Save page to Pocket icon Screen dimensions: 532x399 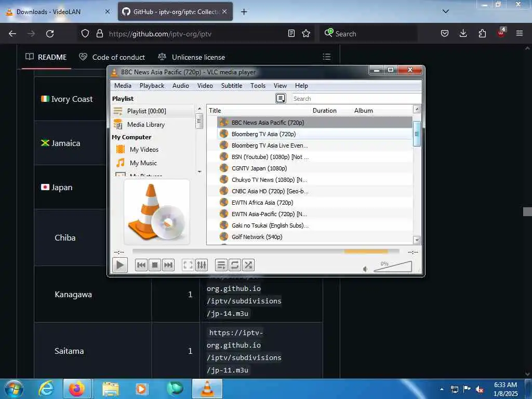(445, 33)
